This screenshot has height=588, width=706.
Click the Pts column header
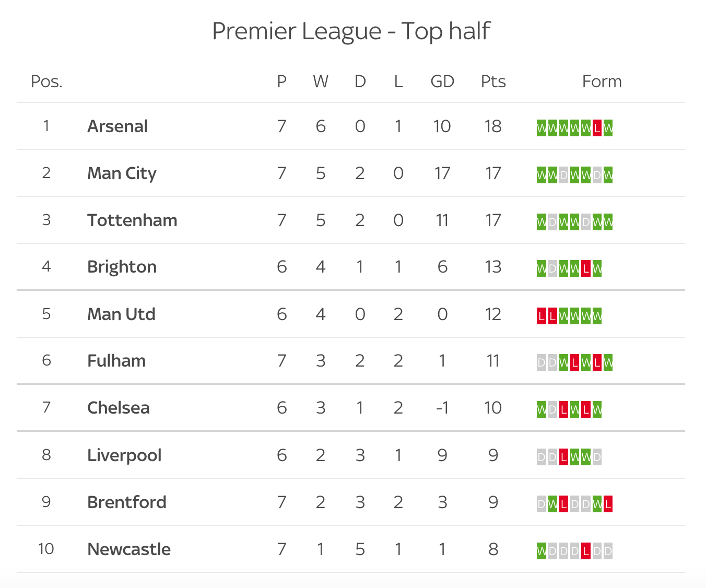[493, 81]
